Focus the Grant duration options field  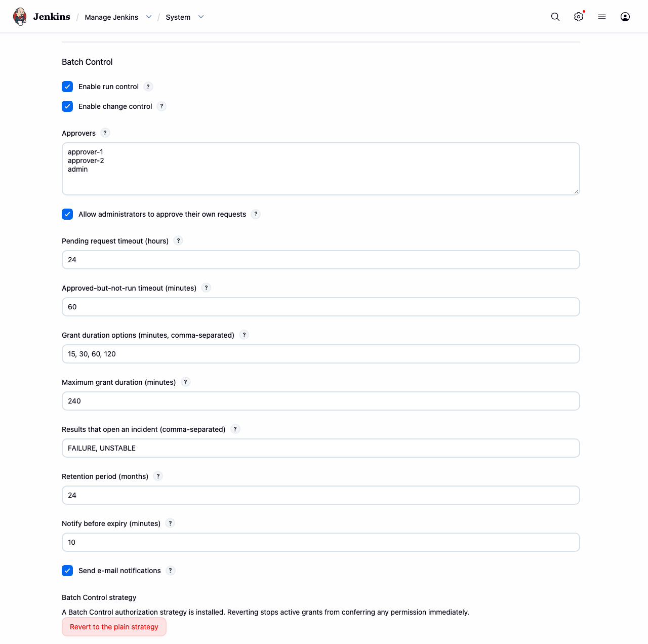click(x=321, y=354)
